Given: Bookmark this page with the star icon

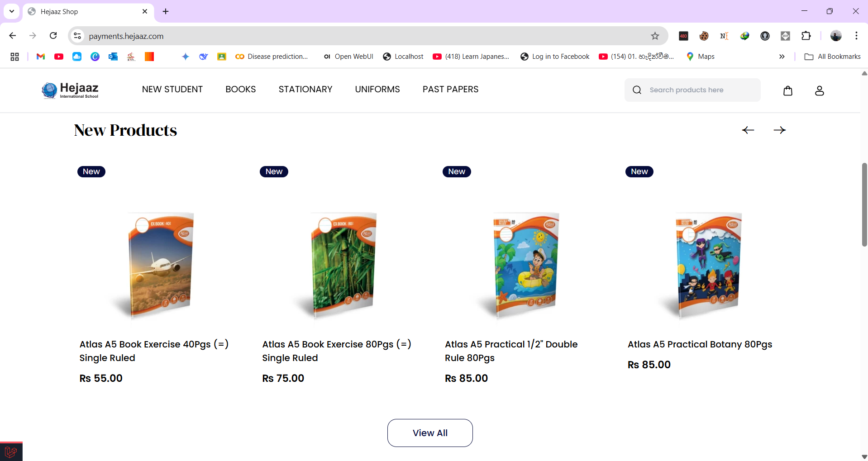Looking at the screenshot, I should (655, 36).
